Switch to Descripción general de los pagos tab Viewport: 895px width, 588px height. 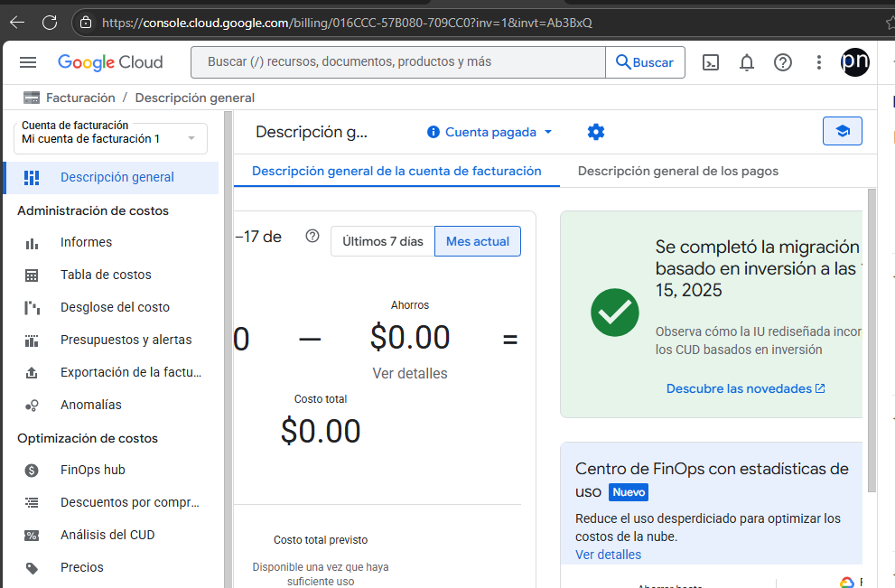tap(678, 171)
